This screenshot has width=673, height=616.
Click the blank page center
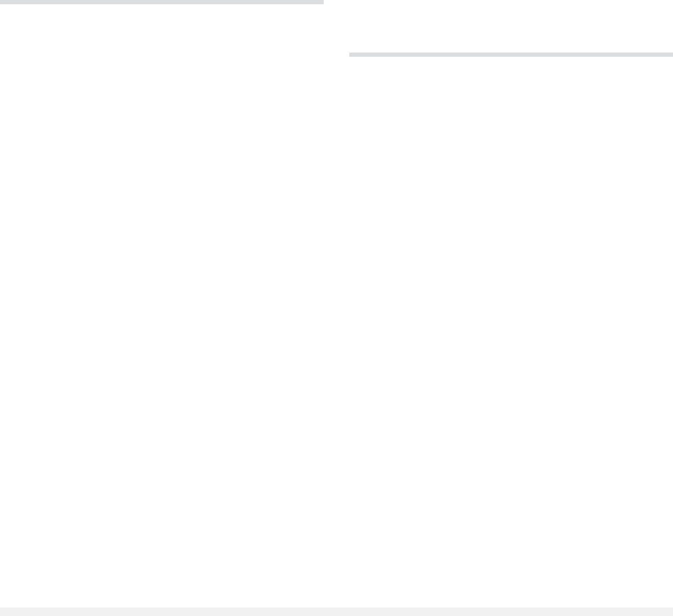click(336, 308)
